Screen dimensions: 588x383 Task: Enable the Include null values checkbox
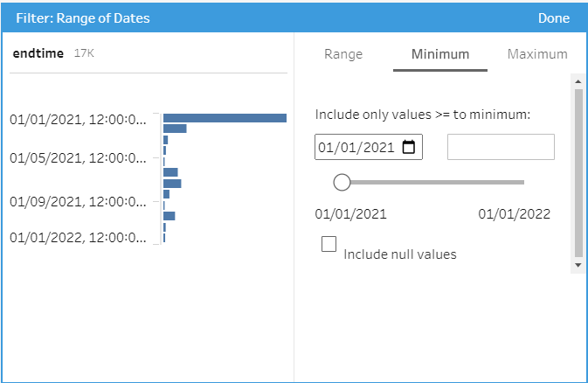click(329, 245)
